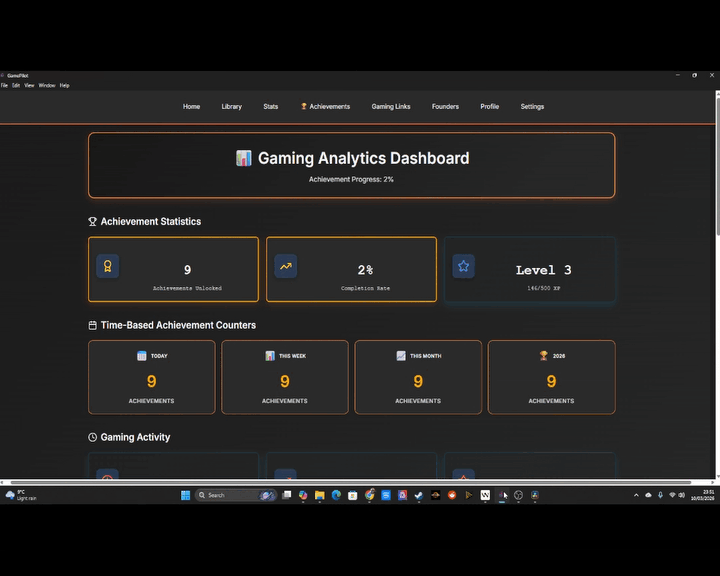Open Steam from the taskbar

(418, 495)
